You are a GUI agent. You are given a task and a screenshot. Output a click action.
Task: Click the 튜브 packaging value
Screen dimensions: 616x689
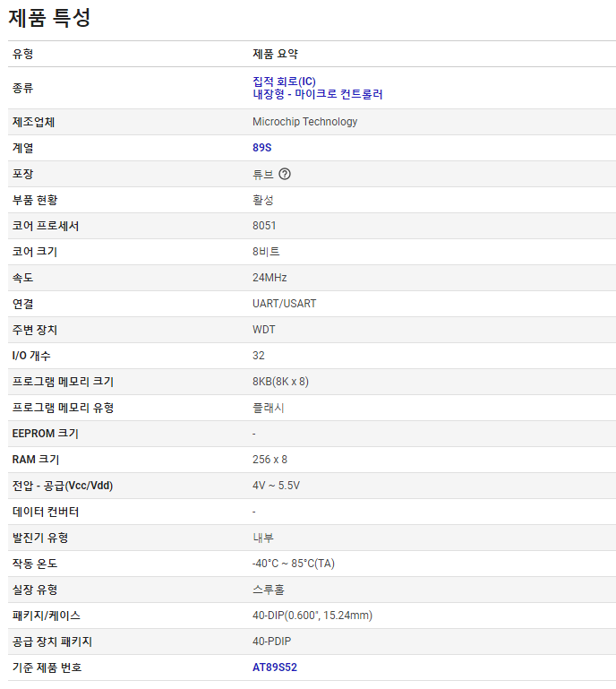[263, 174]
